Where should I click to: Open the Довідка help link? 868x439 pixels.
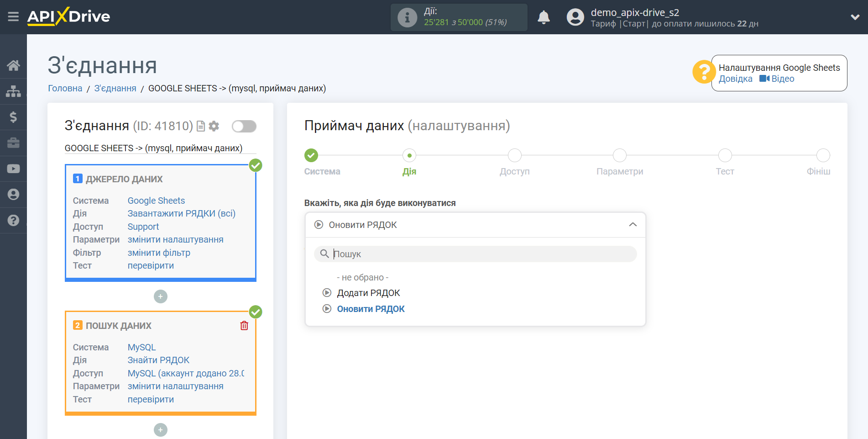click(x=735, y=79)
